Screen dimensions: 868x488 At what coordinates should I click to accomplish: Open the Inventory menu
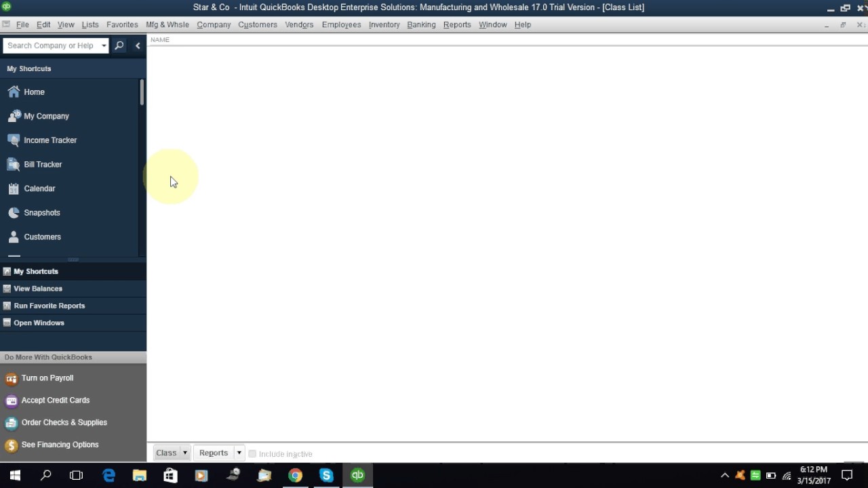(384, 24)
